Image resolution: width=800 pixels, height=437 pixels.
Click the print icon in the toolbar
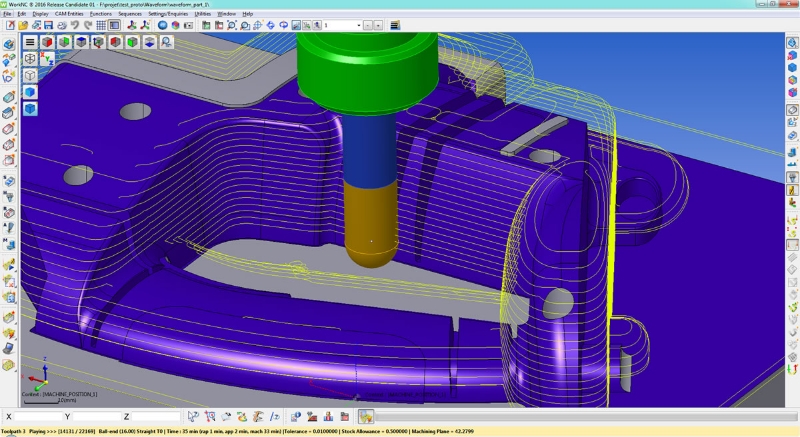click(x=62, y=25)
